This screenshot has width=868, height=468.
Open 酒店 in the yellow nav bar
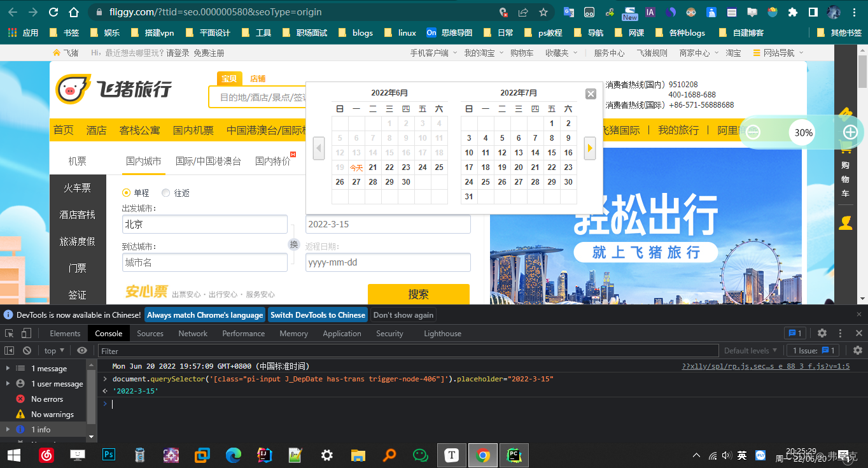96,130
